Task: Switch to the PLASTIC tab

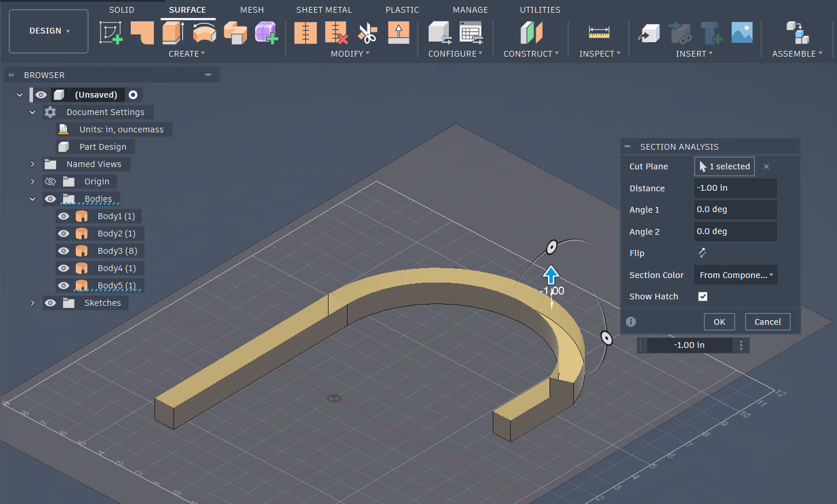Action: (x=402, y=10)
